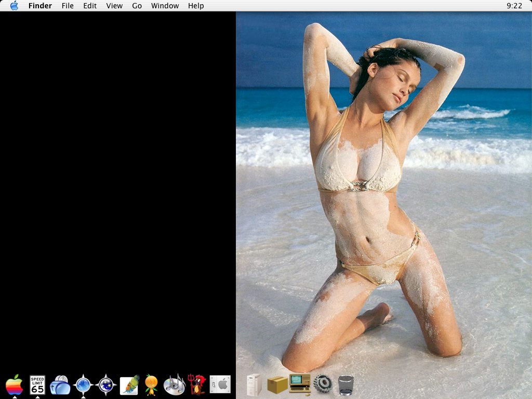Screen dimensions: 532x399
Task: Open the wire mesh Trash can
Action: point(345,385)
